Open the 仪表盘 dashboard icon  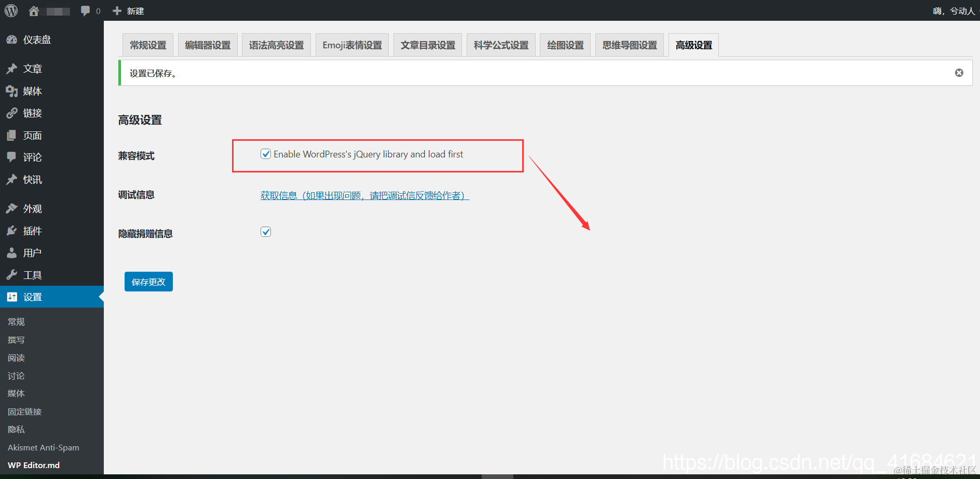click(x=12, y=40)
